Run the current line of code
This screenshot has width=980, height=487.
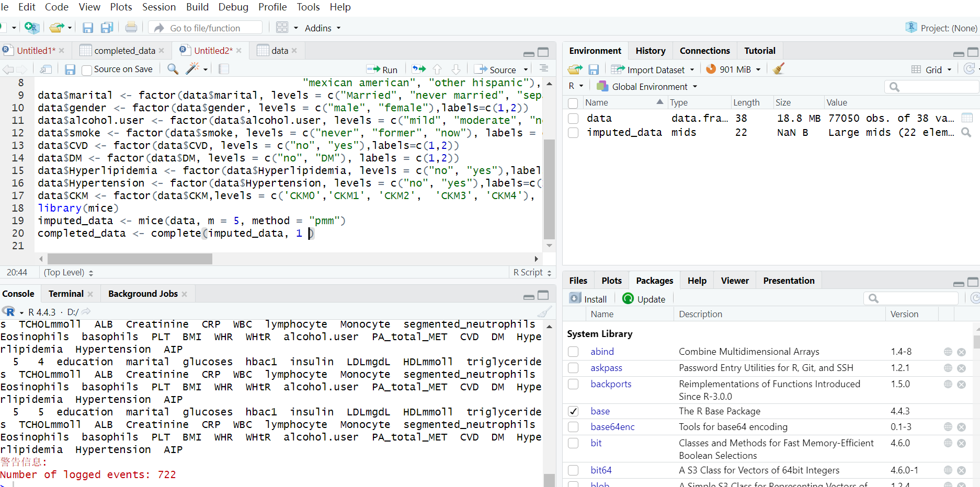pyautogui.click(x=382, y=69)
